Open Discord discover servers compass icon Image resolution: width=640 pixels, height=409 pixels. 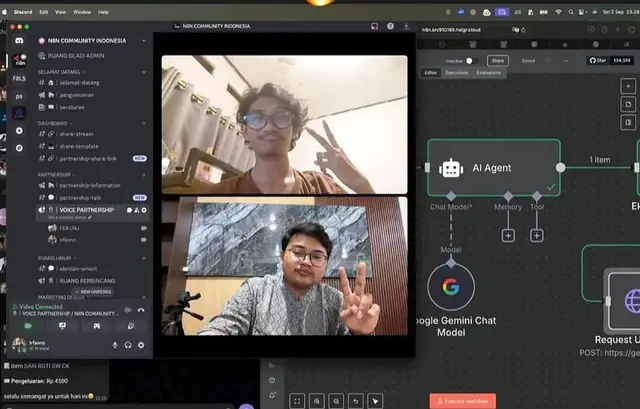click(19, 148)
